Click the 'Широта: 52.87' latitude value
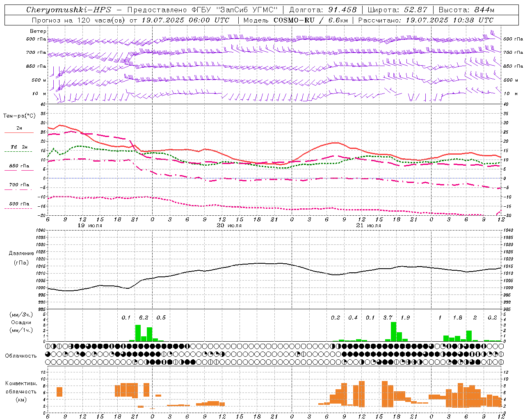 pyautogui.click(x=397, y=10)
